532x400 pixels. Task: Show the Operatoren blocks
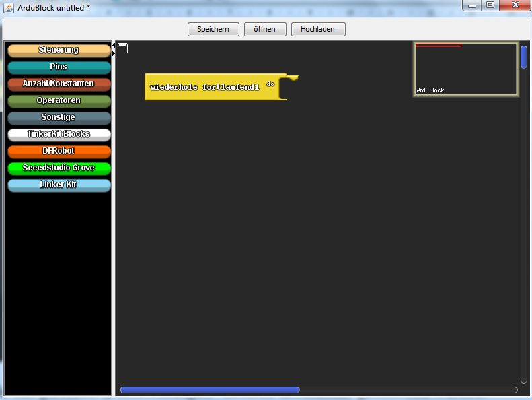pyautogui.click(x=59, y=101)
